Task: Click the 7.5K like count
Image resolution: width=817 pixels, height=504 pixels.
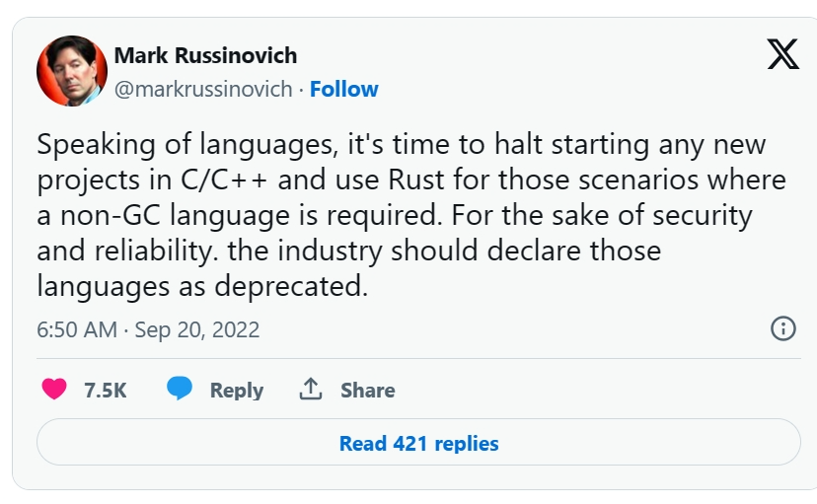Action: (106, 390)
